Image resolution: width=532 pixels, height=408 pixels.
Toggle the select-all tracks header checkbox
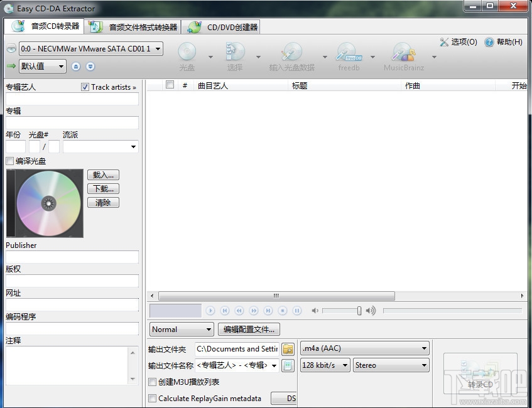[x=170, y=85]
